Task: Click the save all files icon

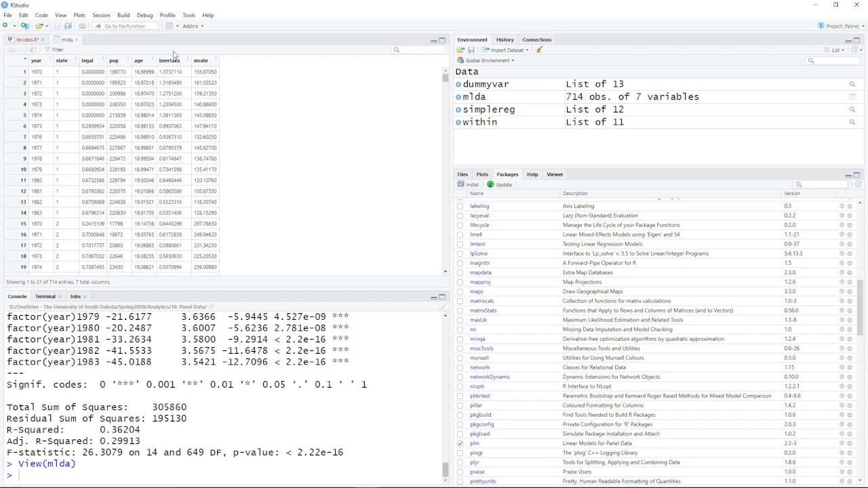Action: (x=68, y=26)
